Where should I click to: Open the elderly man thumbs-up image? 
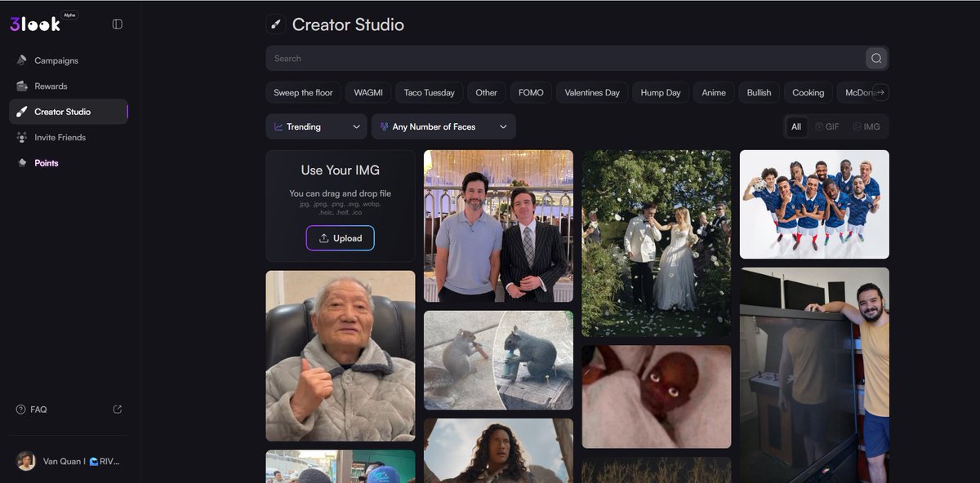click(341, 356)
